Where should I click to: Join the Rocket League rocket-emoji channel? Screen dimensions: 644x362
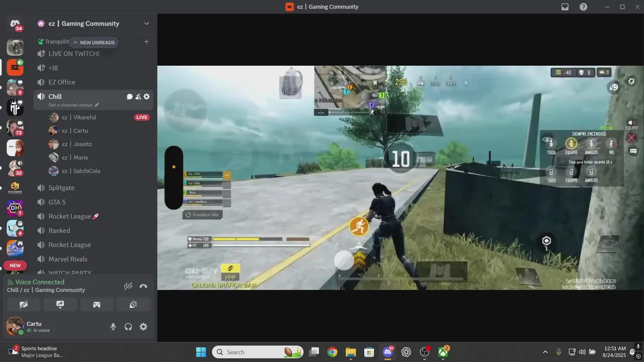pos(94,216)
